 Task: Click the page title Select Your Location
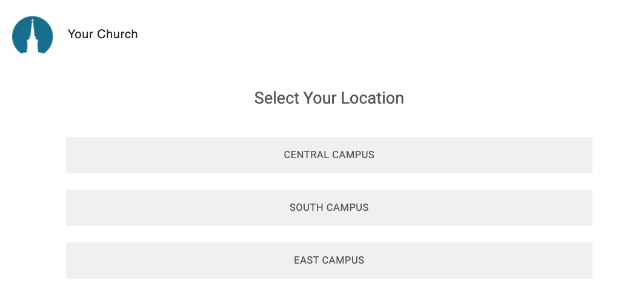point(329,98)
